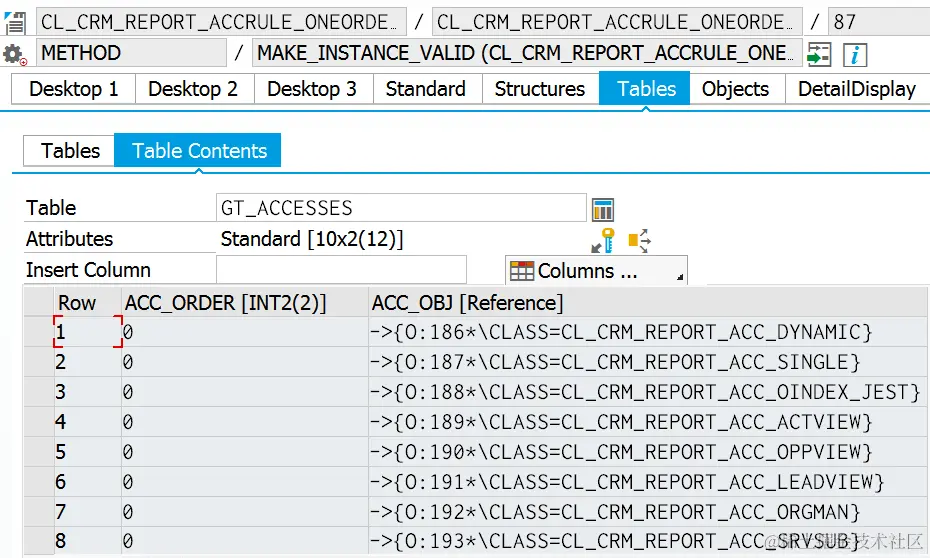This screenshot has width=930, height=558.
Task: Click the row selector left of row 3
Action: [x=39, y=392]
